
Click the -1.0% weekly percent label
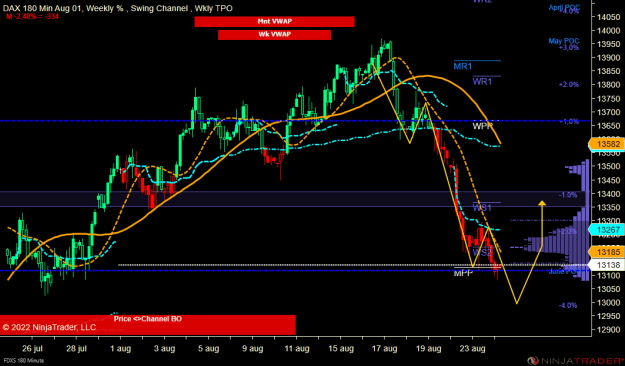(568, 195)
